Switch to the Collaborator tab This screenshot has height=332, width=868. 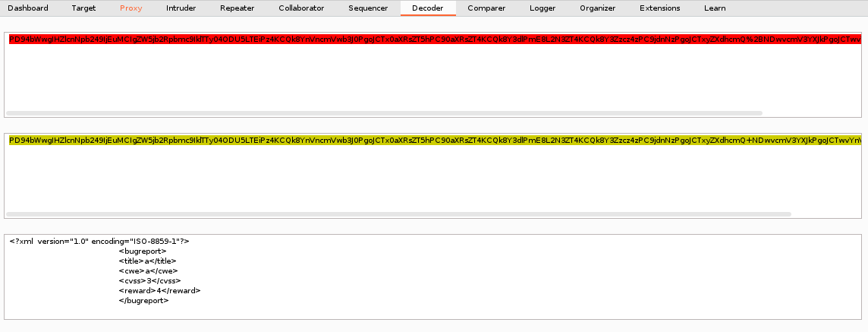pos(301,8)
